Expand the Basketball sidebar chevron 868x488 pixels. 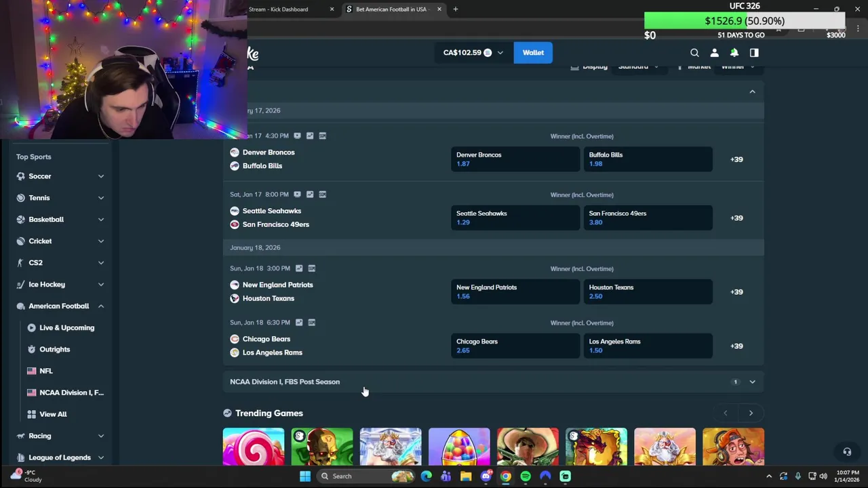[100, 220]
